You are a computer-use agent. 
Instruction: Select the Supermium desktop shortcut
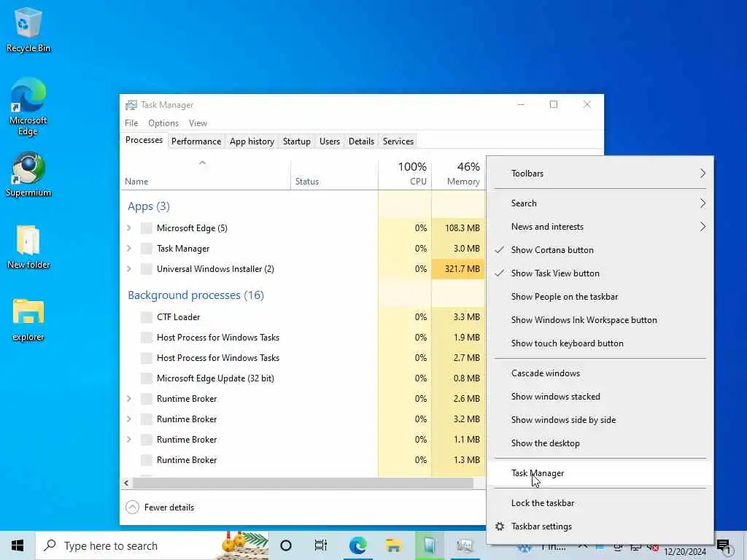28,174
